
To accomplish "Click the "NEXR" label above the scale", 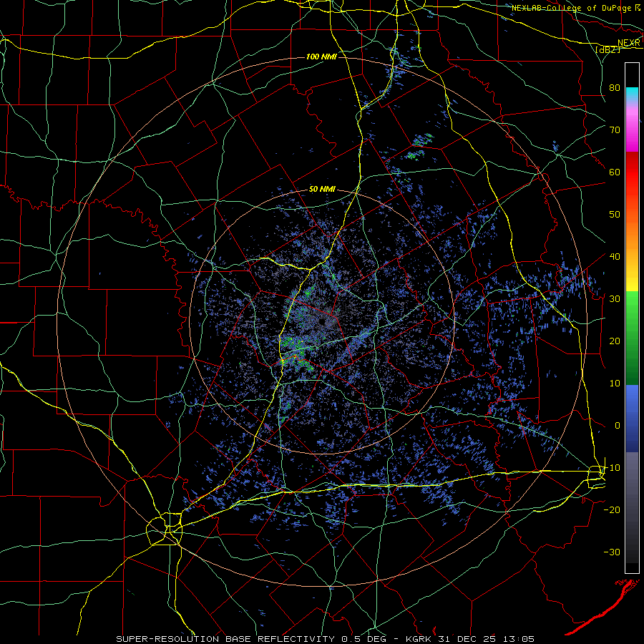I will click(x=628, y=42).
